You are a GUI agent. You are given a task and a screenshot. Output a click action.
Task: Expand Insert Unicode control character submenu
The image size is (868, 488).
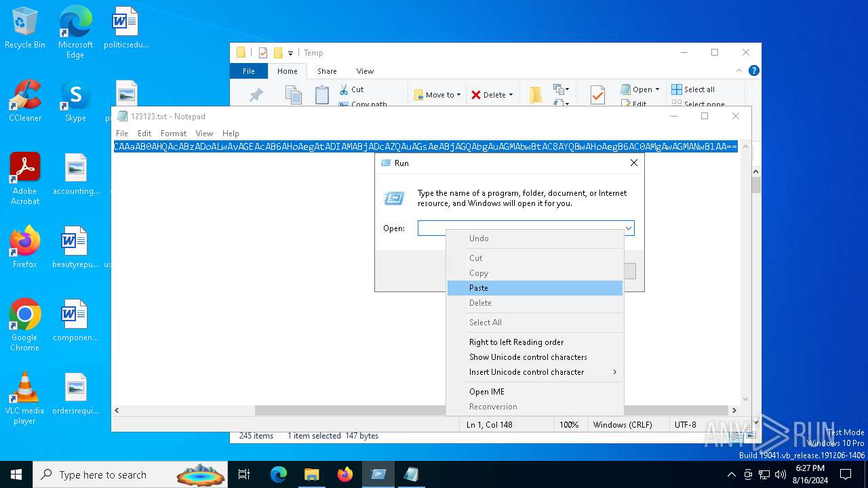pos(535,372)
